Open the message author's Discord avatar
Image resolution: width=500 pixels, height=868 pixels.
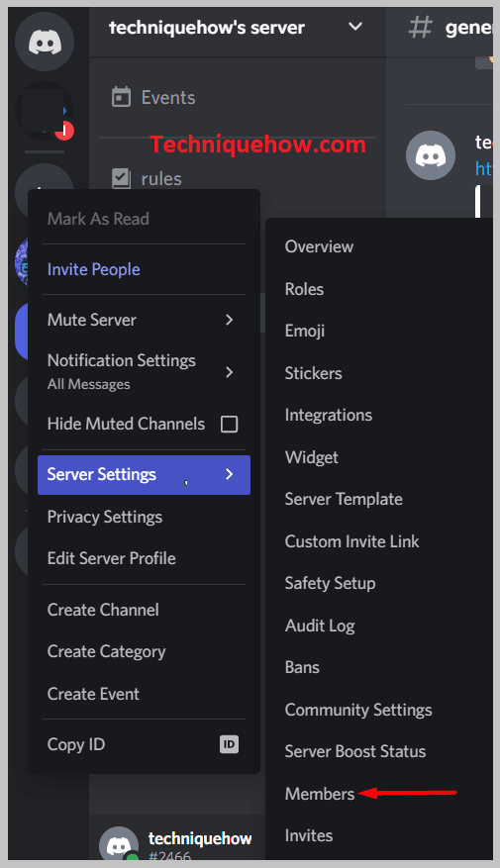tap(431, 155)
